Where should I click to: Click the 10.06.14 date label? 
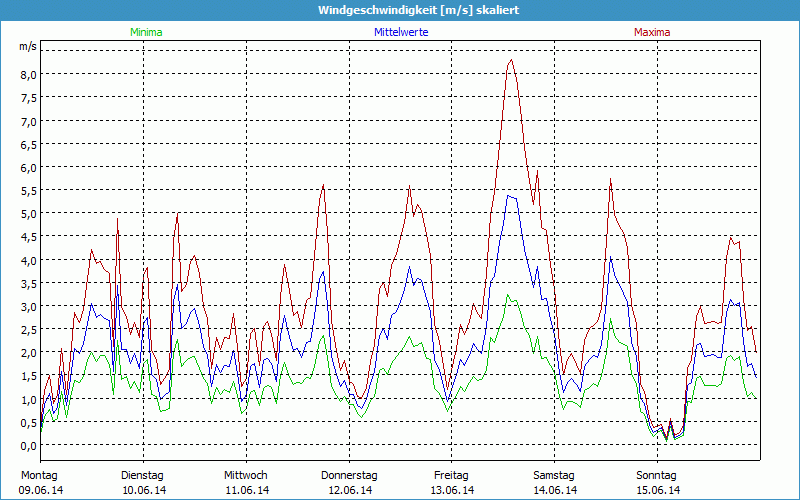144,490
